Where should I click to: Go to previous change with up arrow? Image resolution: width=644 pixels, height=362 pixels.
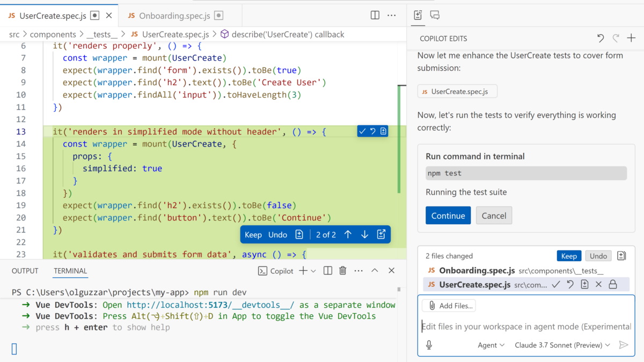[348, 234]
